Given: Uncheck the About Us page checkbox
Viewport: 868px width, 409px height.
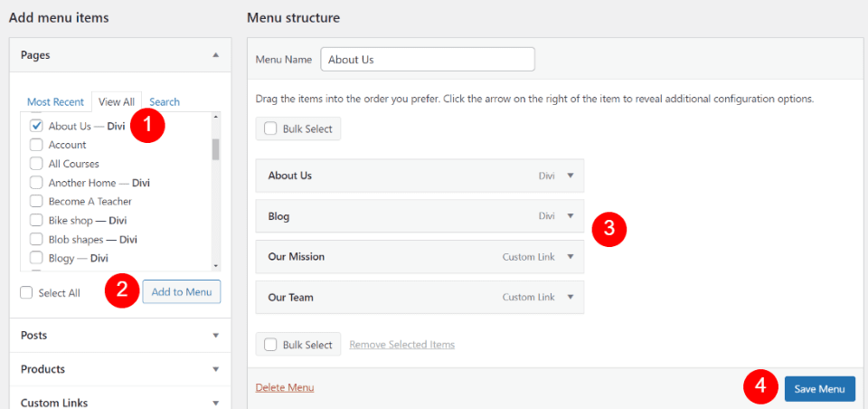Looking at the screenshot, I should (37, 126).
